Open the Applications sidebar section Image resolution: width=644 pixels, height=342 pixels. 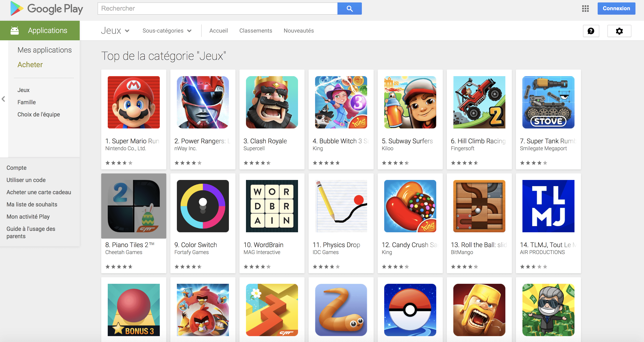pos(40,31)
